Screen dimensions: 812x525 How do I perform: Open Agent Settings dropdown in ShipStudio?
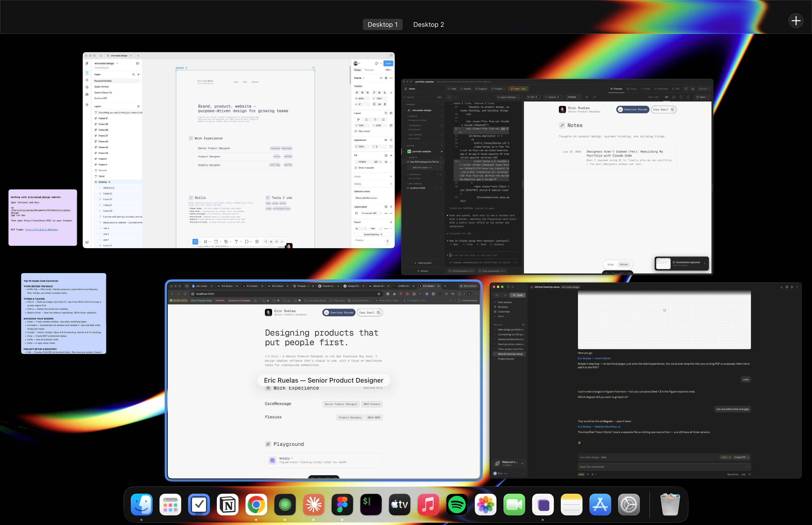[x=508, y=97]
